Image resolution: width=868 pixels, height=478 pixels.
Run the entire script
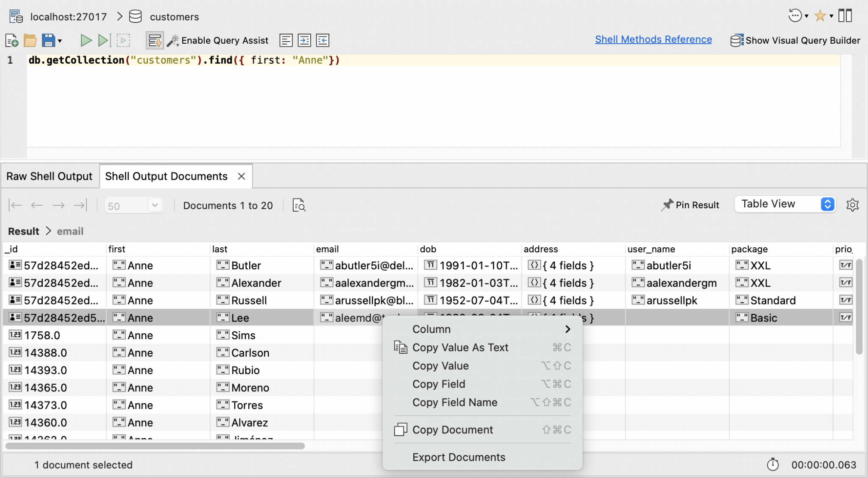[86, 40]
